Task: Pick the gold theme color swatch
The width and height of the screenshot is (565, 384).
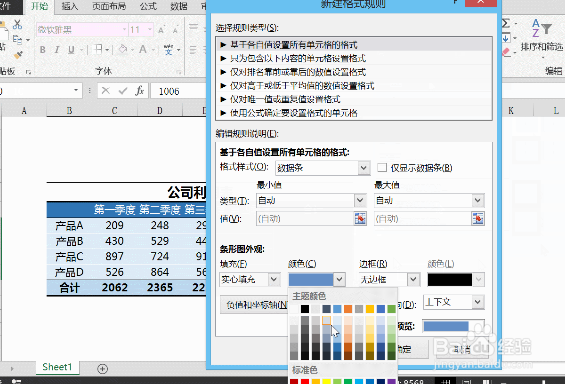Action: [370, 309]
